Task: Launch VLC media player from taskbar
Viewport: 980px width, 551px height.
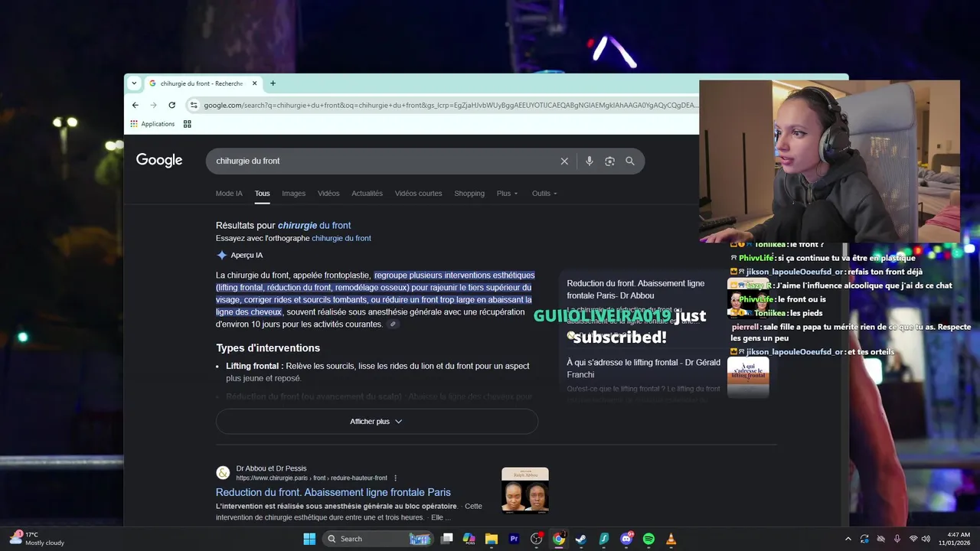Action: 671,539
